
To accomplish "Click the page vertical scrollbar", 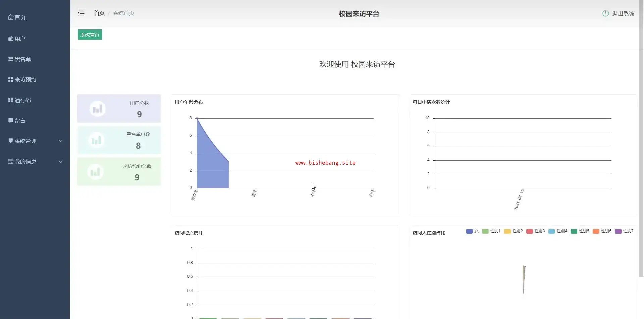I will point(641,138).
